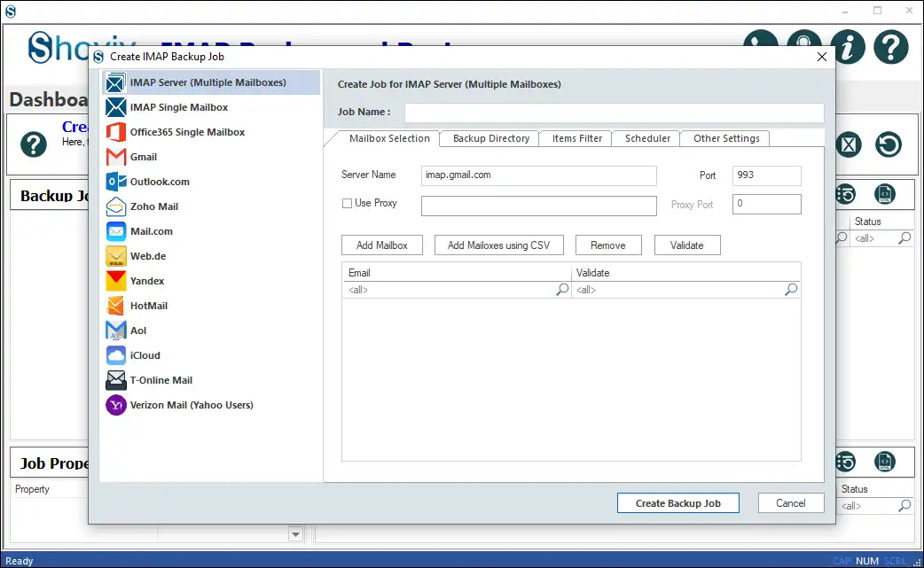The height and width of the screenshot is (568, 924).
Task: Click the Remove button
Action: pos(608,245)
